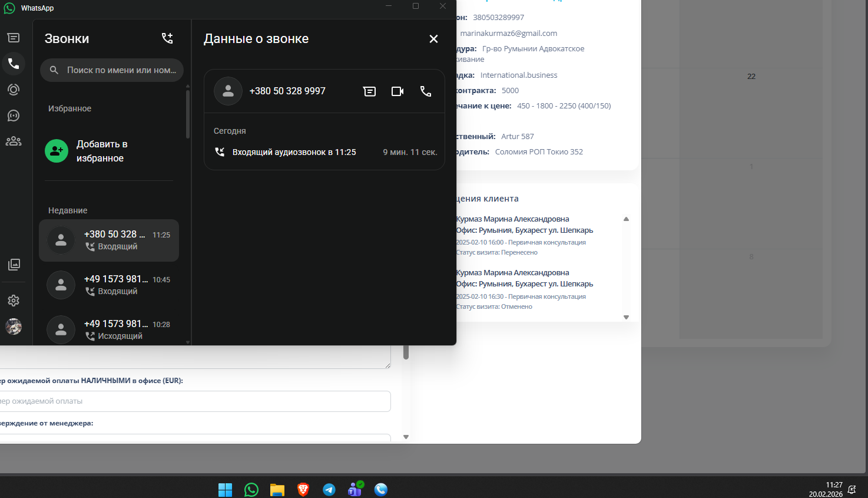Click 'Статус визита: Перенесено' in client visits
Image resolution: width=868 pixels, height=498 pixels.
coord(497,252)
